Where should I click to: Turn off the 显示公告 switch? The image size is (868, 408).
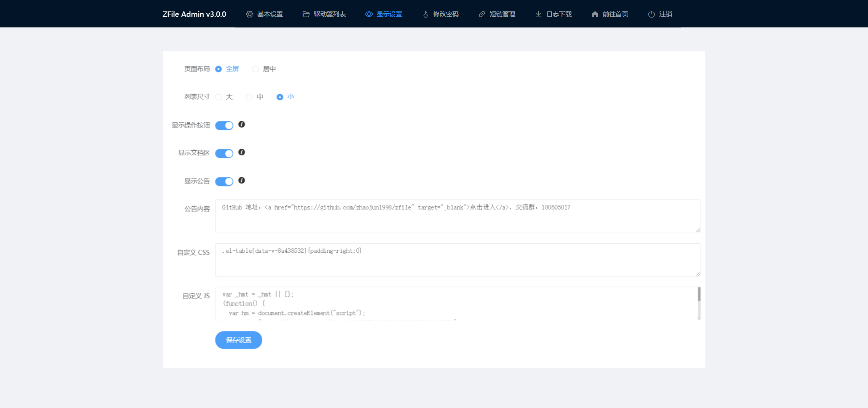(x=224, y=181)
